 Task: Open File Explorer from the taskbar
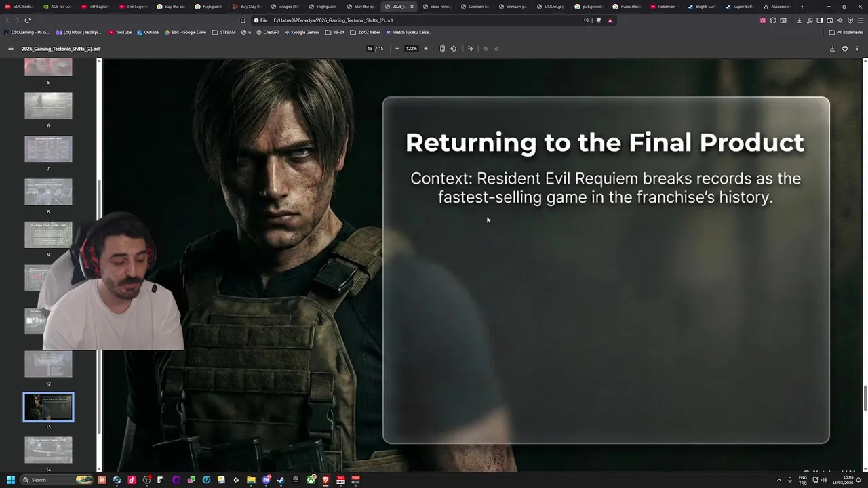(251, 480)
